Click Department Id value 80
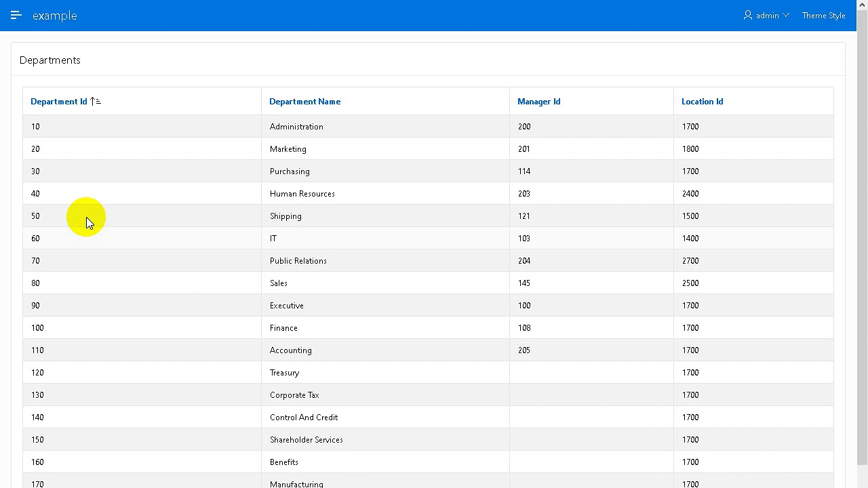Screen dimensions: 868x488 [x=35, y=283]
